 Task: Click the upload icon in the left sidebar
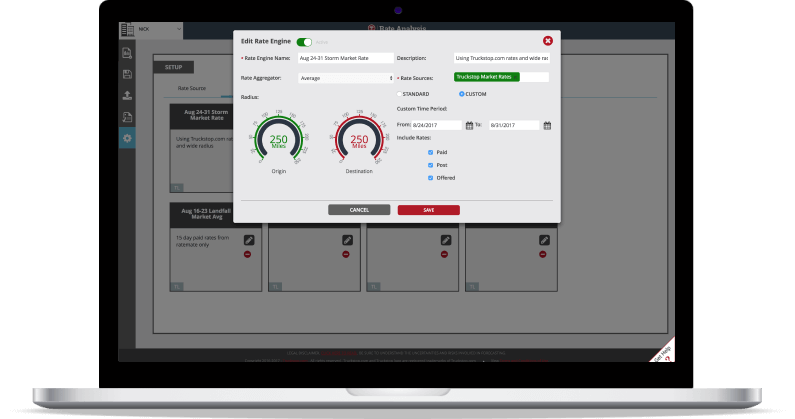[127, 96]
